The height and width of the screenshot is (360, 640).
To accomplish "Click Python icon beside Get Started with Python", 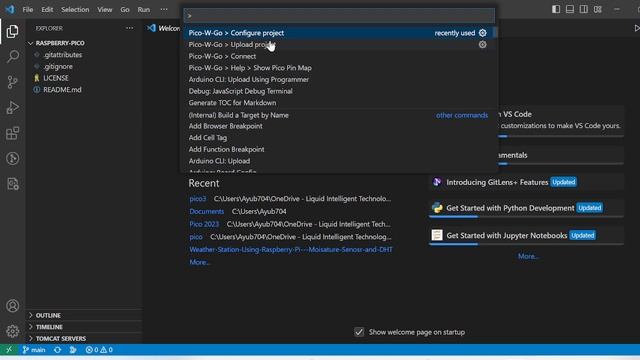I will (x=437, y=208).
